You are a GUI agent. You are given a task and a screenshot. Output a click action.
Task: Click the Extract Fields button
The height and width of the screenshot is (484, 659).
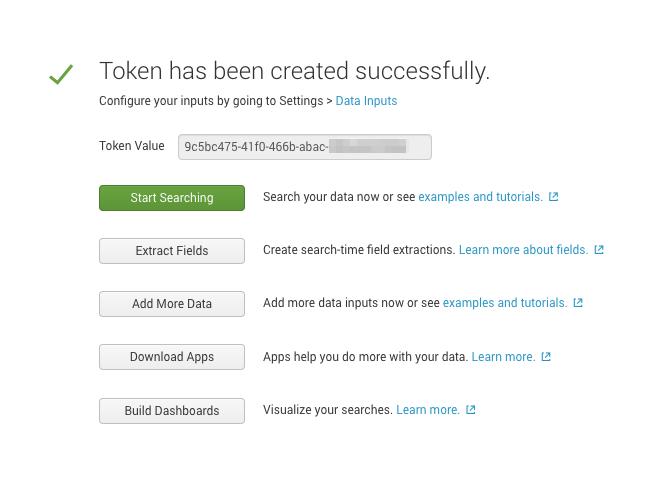[x=172, y=251]
